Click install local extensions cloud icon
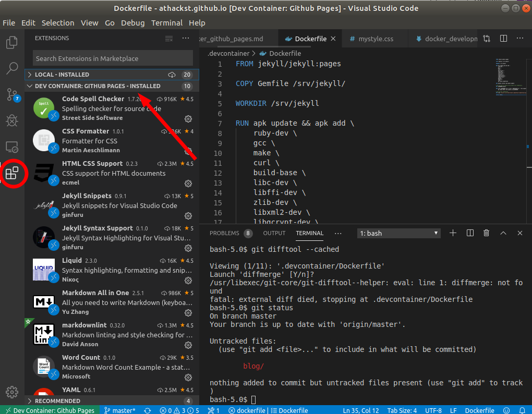This screenshot has height=414, width=532. point(172,75)
